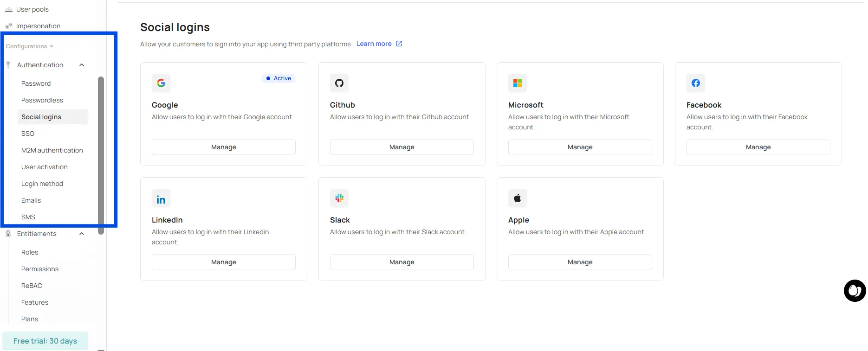868x351 pixels.
Task: Manage LinkedIn social login
Action: pos(224,262)
